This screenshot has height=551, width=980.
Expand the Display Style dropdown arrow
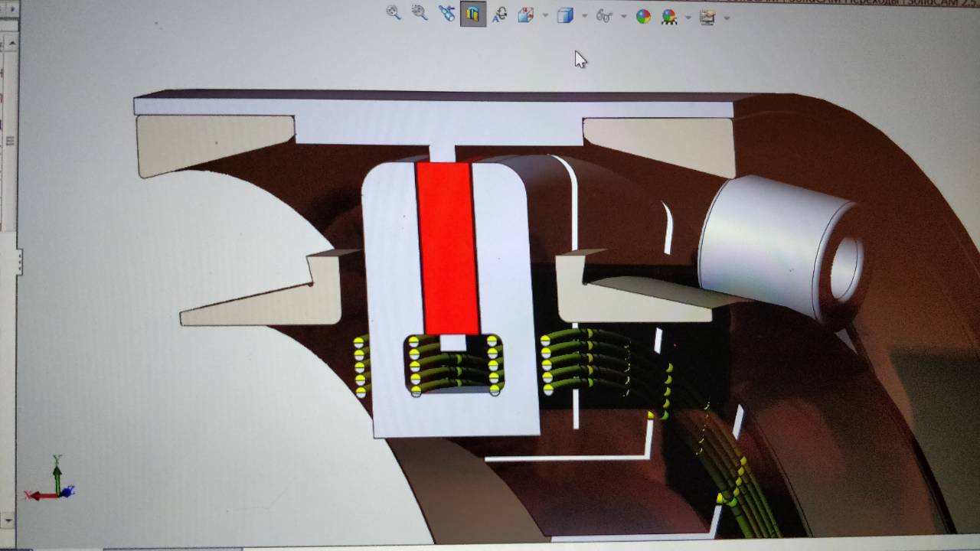coord(584,16)
